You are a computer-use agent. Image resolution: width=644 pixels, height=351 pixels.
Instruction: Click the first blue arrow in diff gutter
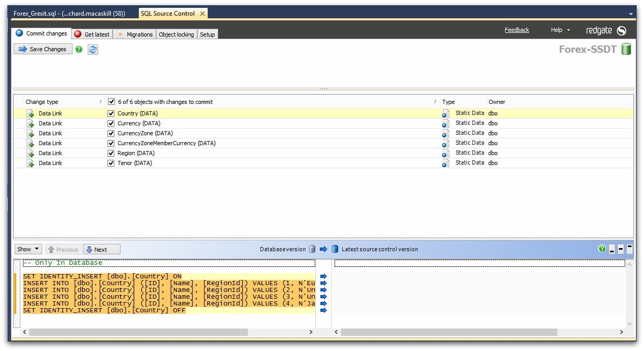coord(323,276)
